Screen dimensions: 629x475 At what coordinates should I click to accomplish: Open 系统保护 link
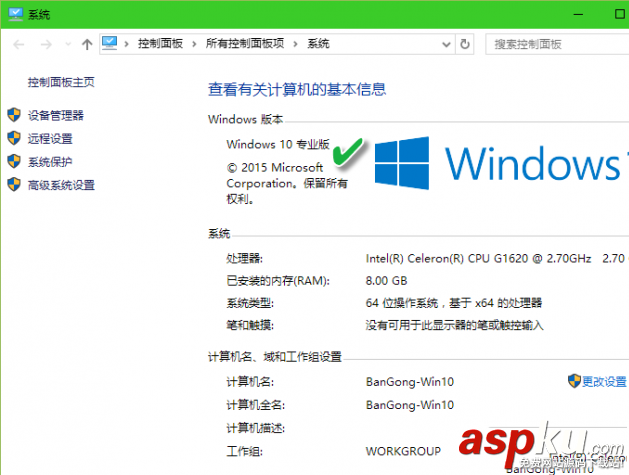pos(50,162)
